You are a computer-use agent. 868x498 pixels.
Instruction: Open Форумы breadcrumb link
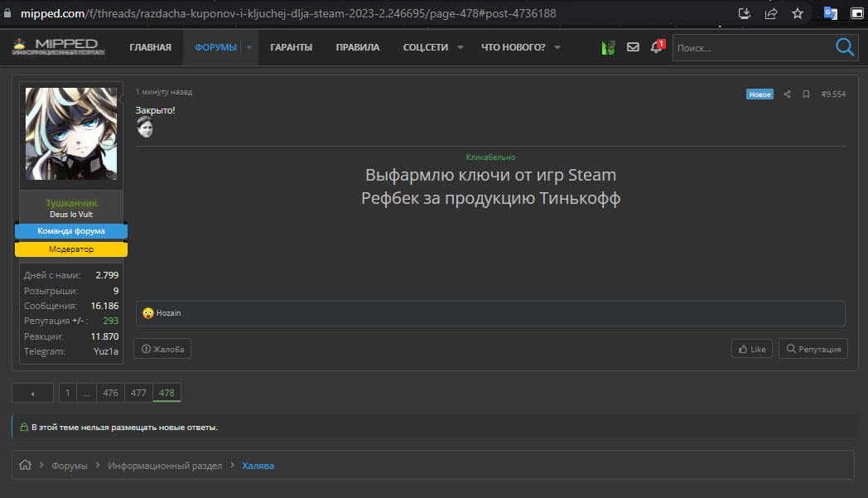coord(70,466)
